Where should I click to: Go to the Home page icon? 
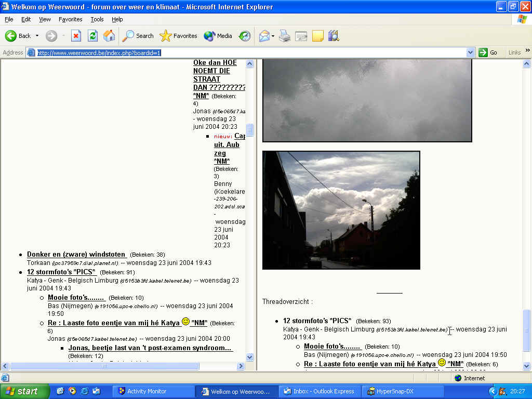(x=109, y=36)
